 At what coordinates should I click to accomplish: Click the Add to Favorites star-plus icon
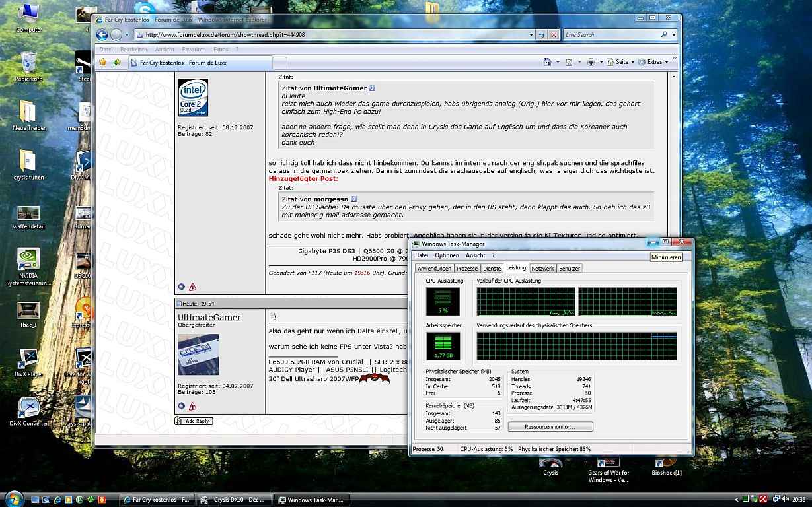pyautogui.click(x=117, y=62)
